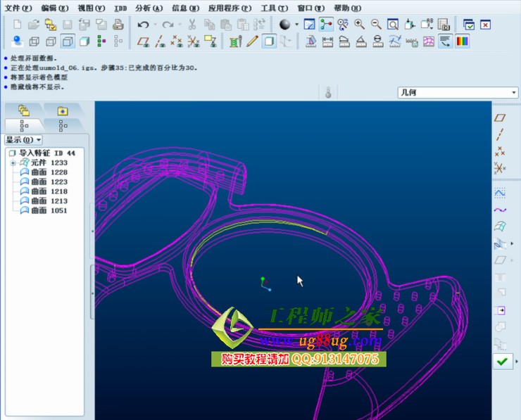Image resolution: width=521 pixels, height=420 pixels.
Task: Click the datum coordinate system tool
Action: (x=500, y=168)
